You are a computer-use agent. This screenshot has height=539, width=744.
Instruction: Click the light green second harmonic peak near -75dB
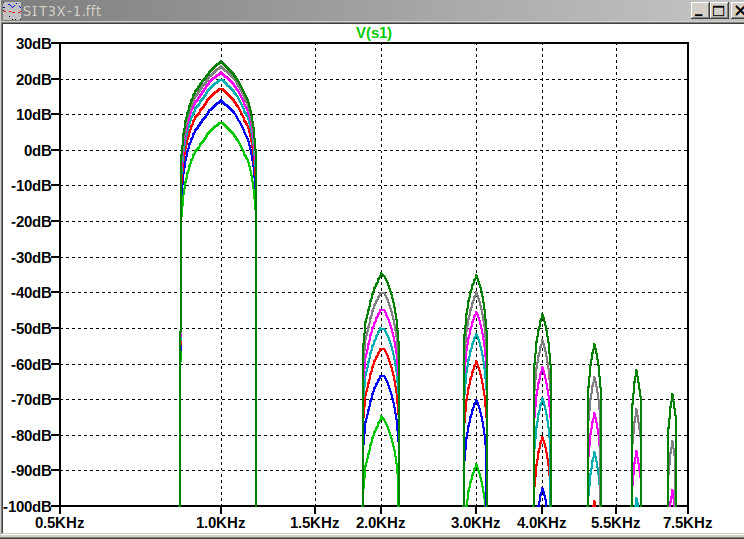(381, 417)
